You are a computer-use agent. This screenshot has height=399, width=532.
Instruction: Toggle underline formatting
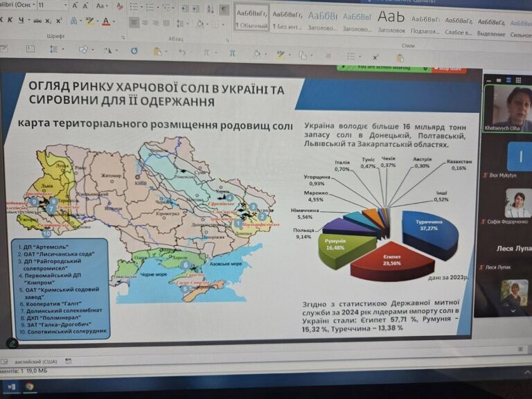point(21,20)
